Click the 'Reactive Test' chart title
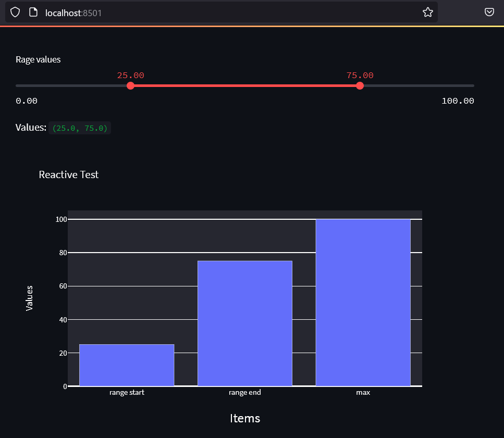The image size is (504, 438). (x=69, y=174)
